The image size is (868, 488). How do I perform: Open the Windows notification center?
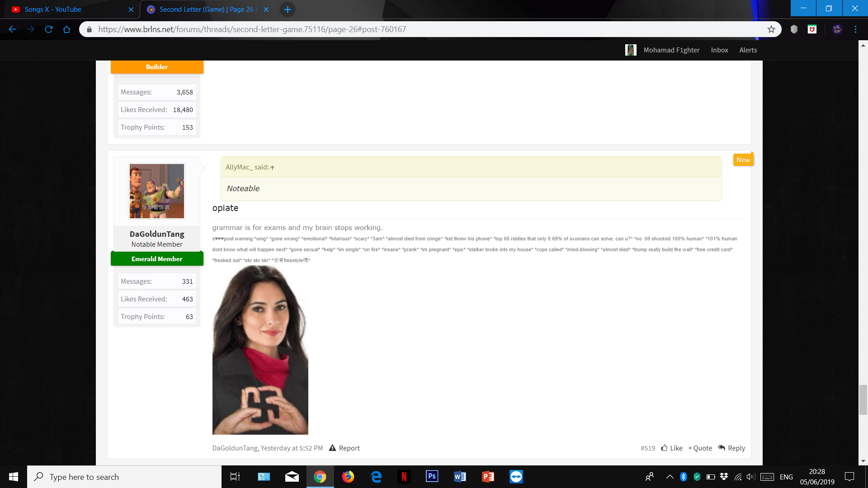tap(849, 477)
